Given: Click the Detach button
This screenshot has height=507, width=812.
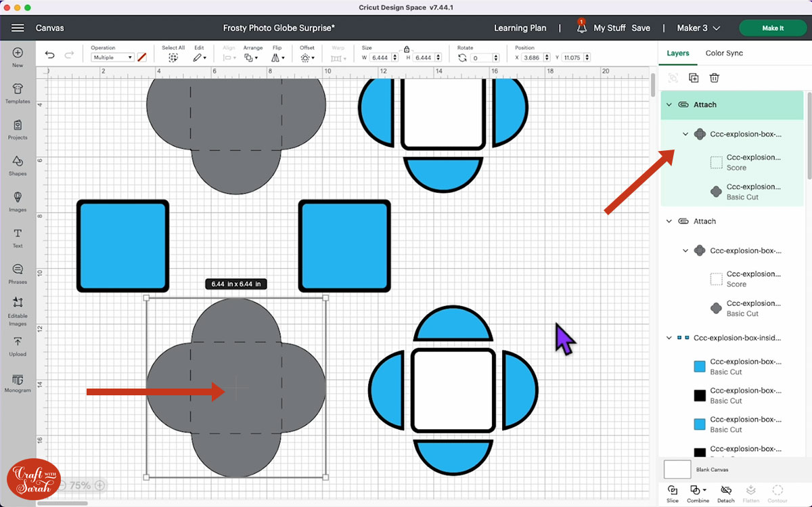Looking at the screenshot, I should click(x=725, y=492).
